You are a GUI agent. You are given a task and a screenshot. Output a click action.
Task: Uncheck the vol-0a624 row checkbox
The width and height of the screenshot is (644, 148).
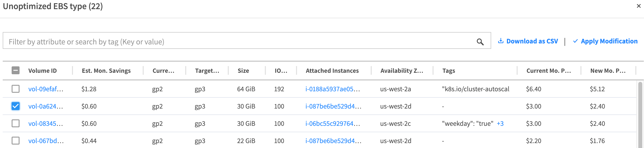click(16, 106)
